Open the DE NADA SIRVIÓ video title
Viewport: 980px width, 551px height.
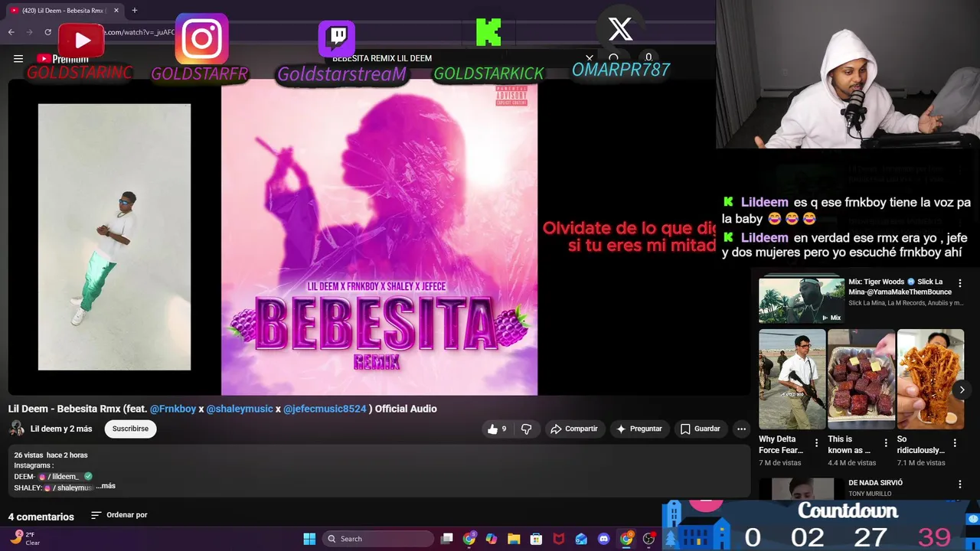[875, 483]
